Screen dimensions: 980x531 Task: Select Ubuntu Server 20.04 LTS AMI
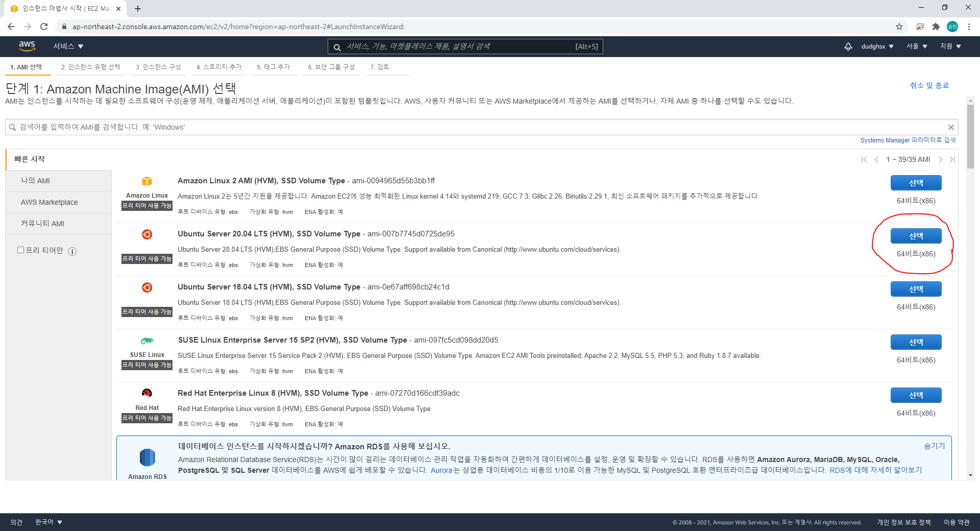(916, 236)
